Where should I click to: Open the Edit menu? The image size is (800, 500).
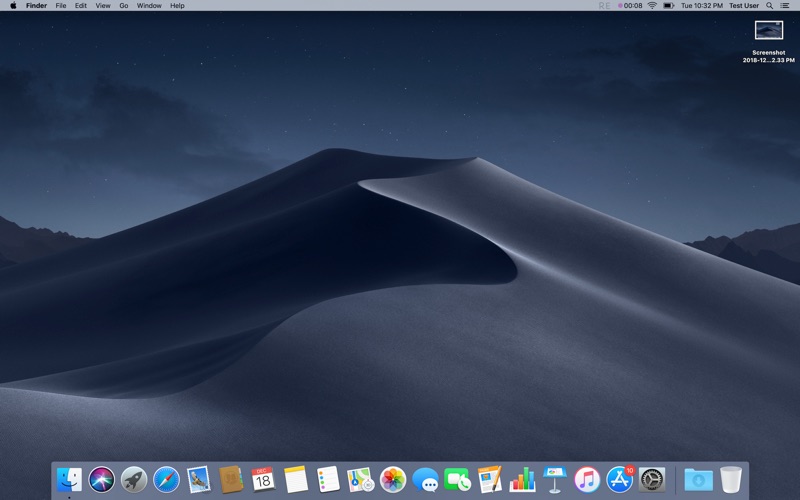(x=81, y=6)
